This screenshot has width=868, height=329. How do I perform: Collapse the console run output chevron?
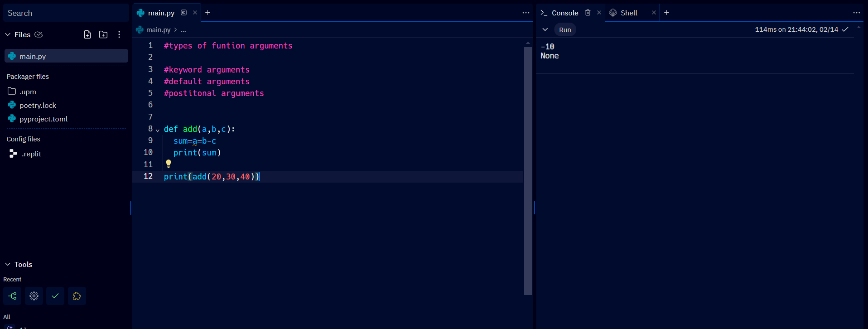(x=545, y=29)
